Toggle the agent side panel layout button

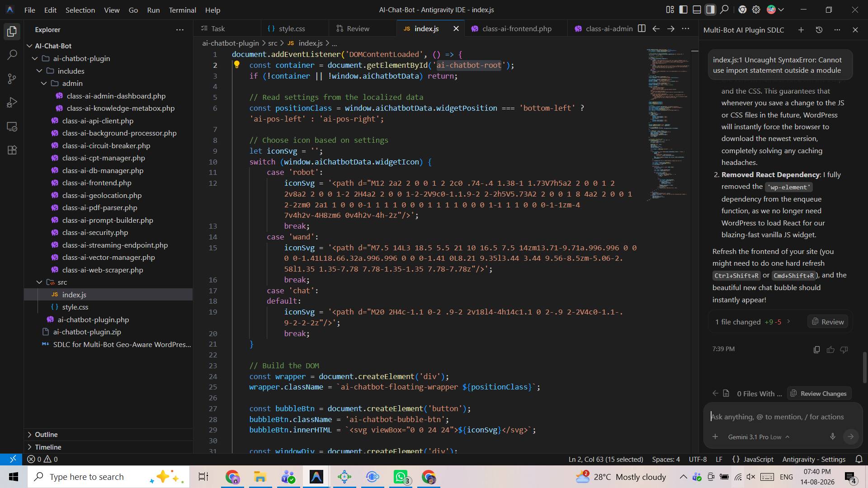[x=711, y=9]
